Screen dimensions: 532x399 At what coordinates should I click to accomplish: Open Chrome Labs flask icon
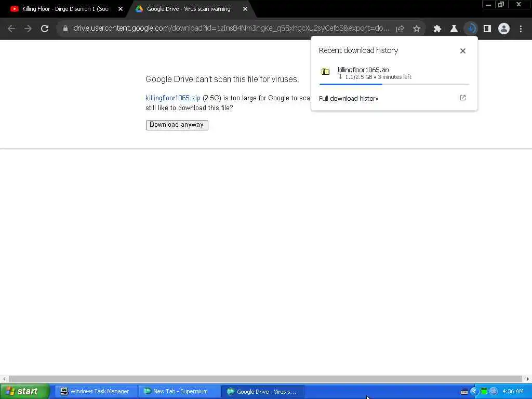454,29
